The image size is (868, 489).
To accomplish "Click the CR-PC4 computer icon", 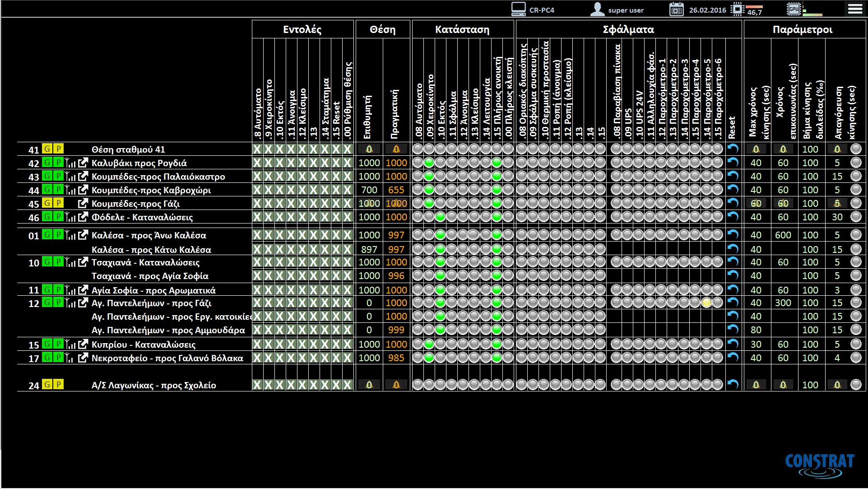I will tap(519, 9).
